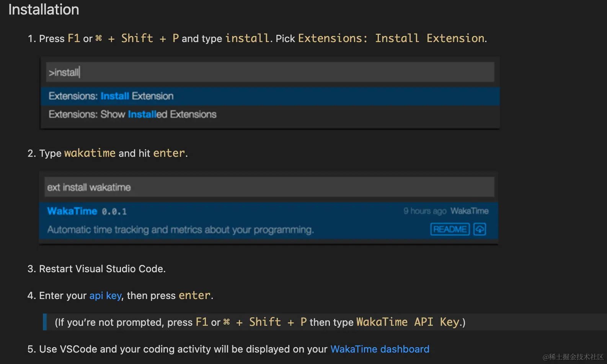607x364 pixels.
Task: Click the 'ext install wakatime' input box
Action: coord(269,187)
